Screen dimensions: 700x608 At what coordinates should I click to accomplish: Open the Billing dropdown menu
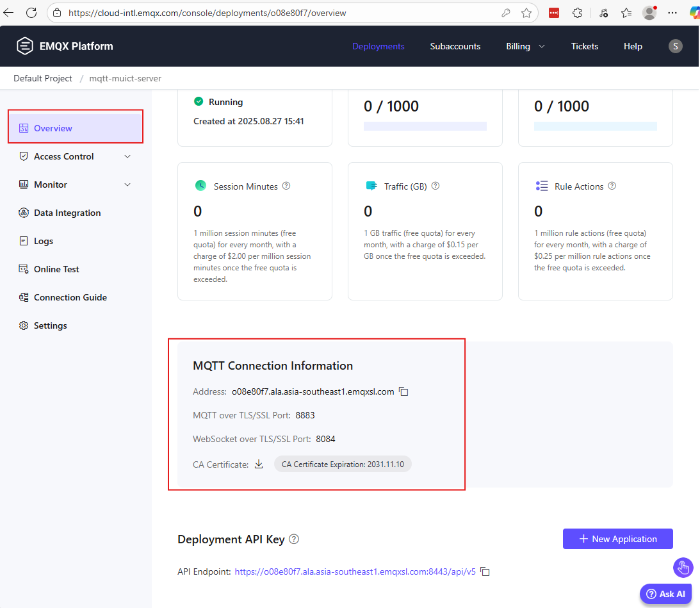(525, 46)
